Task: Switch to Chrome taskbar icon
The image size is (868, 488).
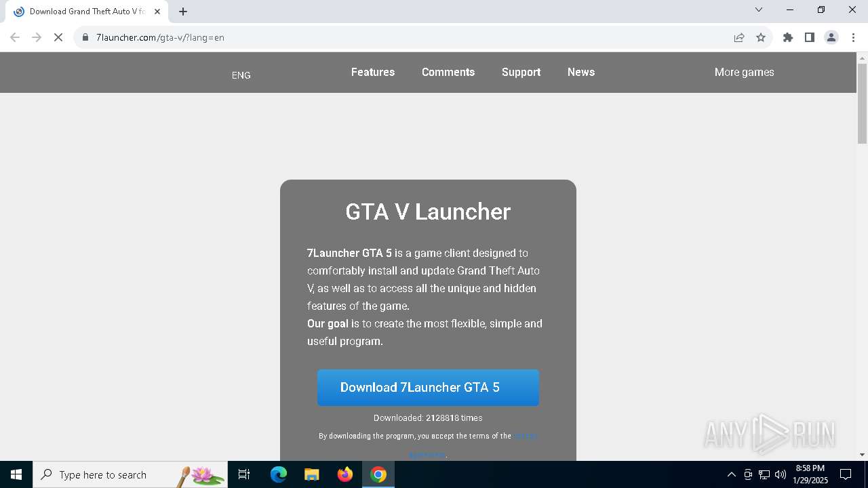Action: click(378, 474)
